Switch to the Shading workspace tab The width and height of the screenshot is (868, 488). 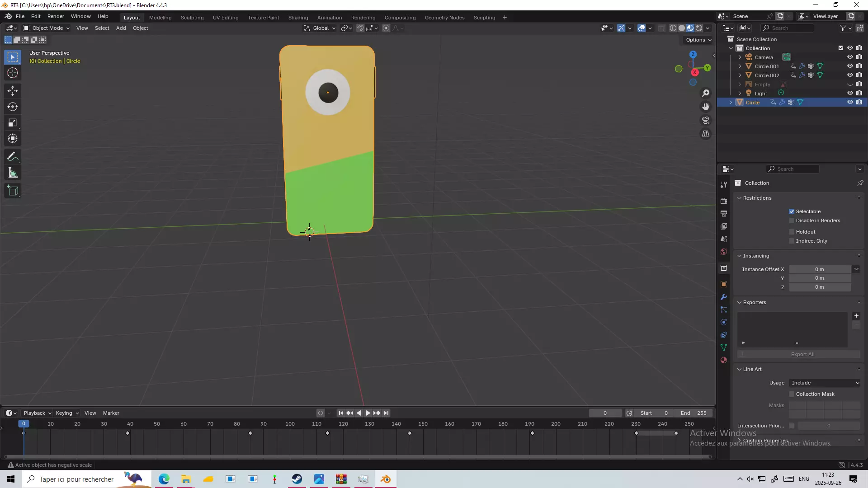click(298, 18)
